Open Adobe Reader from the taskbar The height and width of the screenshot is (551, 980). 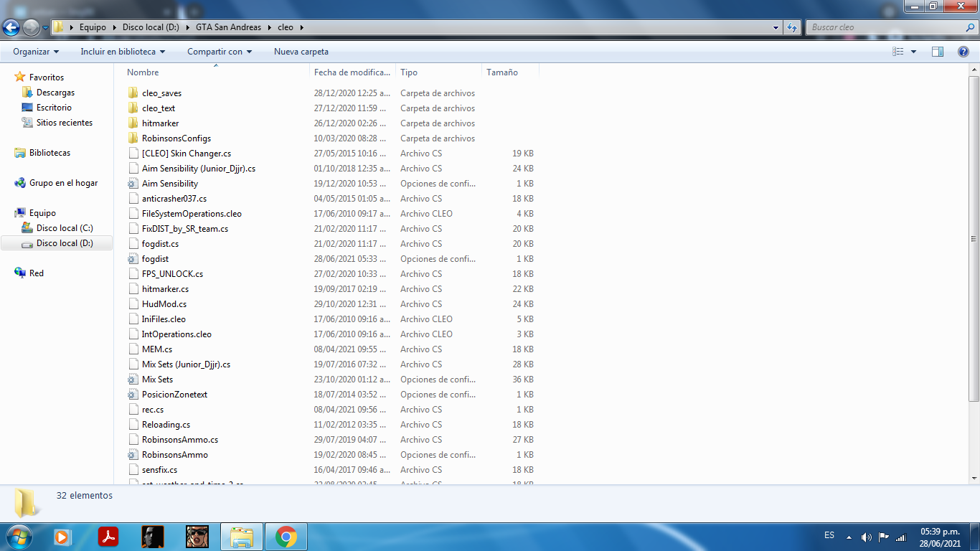click(108, 537)
